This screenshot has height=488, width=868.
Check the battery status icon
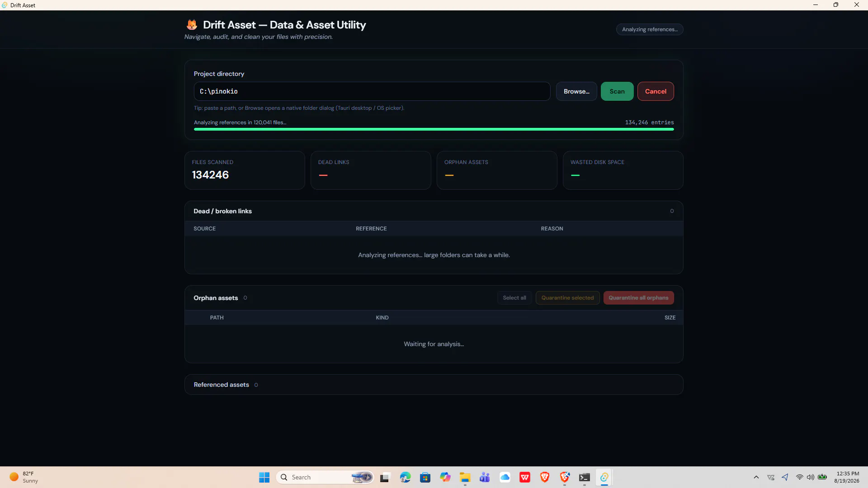[x=822, y=477]
